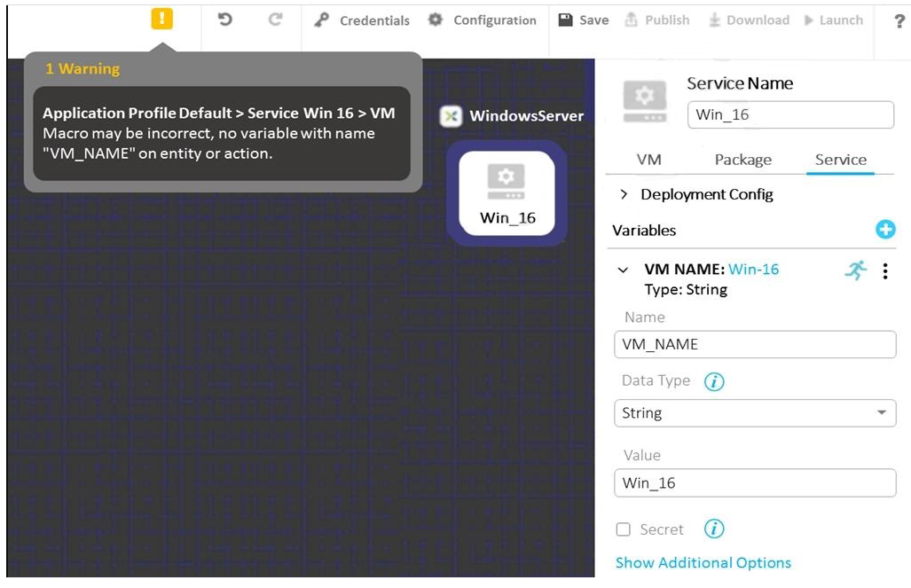Click the Show Additional Options link
The height and width of the screenshot is (588, 911).
[703, 562]
